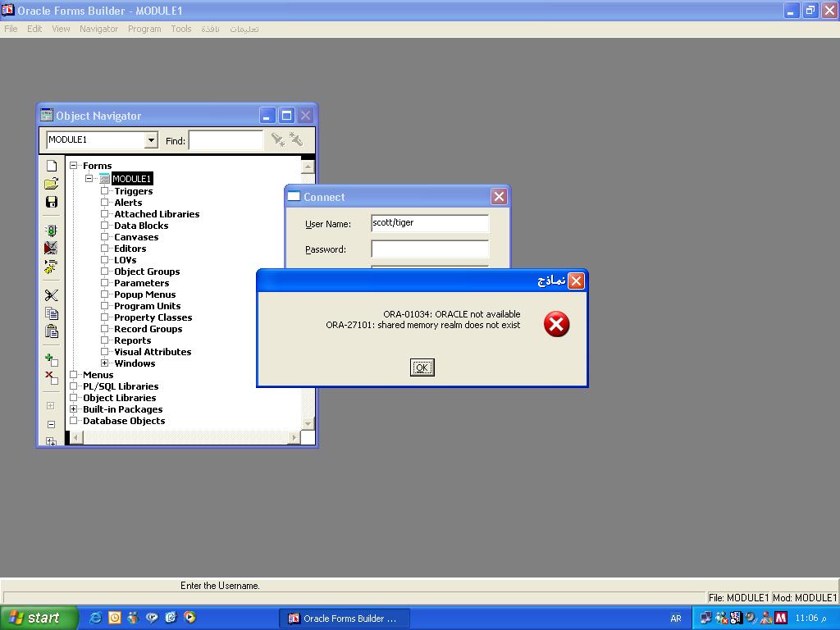Select Data Blocks in the tree
The image size is (840, 630).
141,226
